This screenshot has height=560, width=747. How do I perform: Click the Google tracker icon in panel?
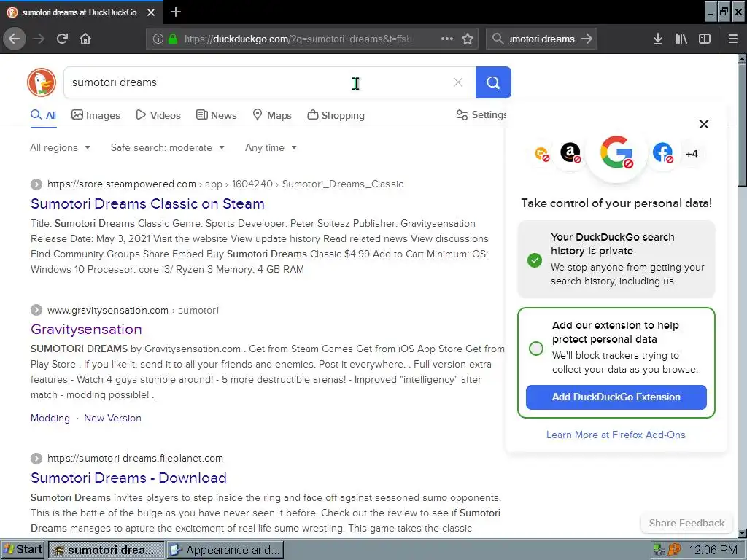616,152
